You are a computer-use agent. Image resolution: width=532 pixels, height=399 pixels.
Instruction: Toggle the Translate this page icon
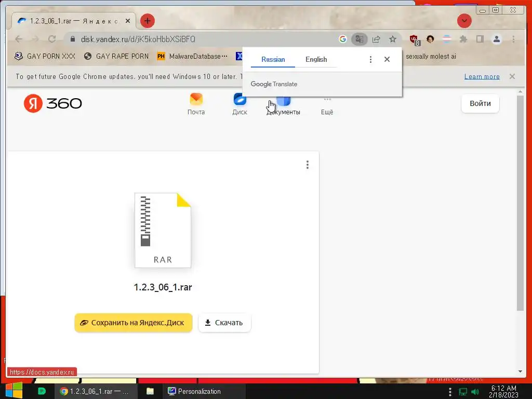tap(360, 39)
